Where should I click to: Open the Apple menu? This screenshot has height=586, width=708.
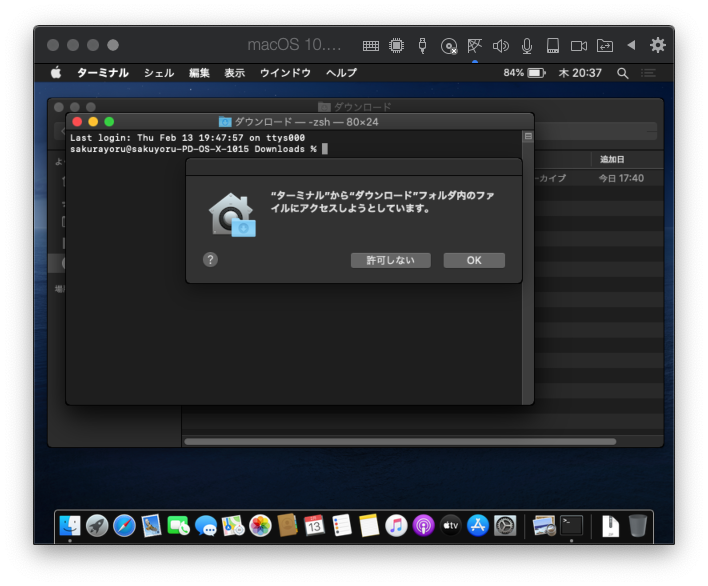(56, 72)
